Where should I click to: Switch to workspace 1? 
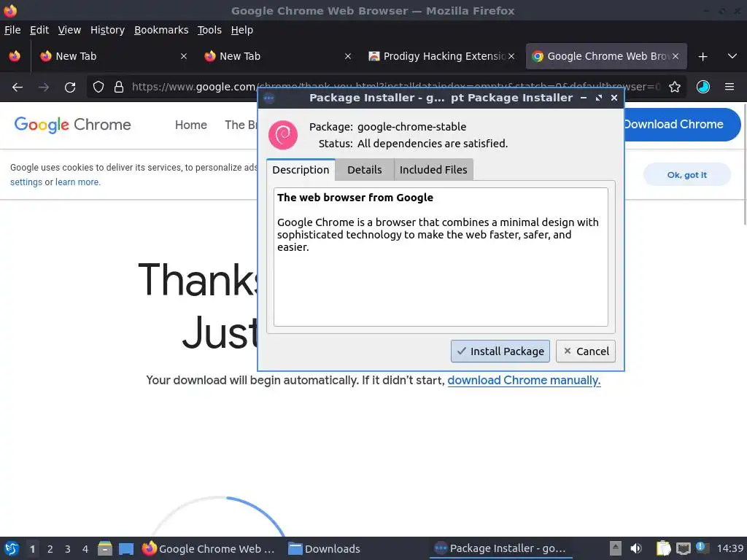(x=32, y=549)
